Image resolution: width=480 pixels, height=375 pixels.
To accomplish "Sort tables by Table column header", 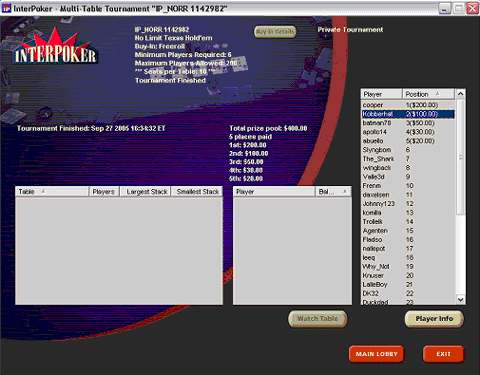I will 52,192.
